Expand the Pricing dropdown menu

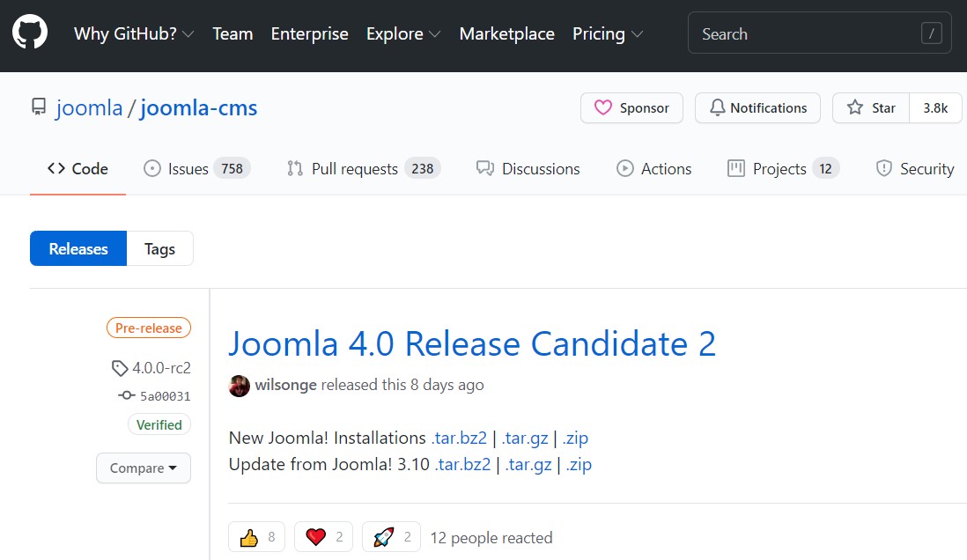click(608, 33)
